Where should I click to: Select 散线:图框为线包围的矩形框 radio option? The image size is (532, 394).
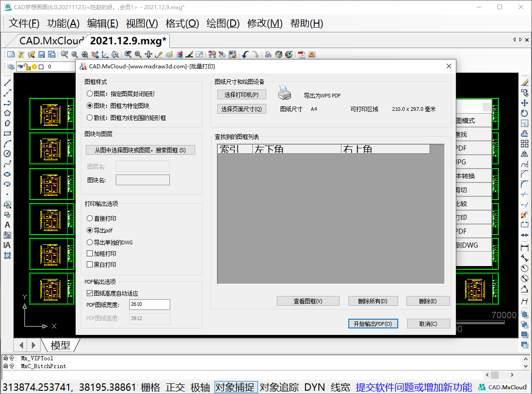point(126,118)
